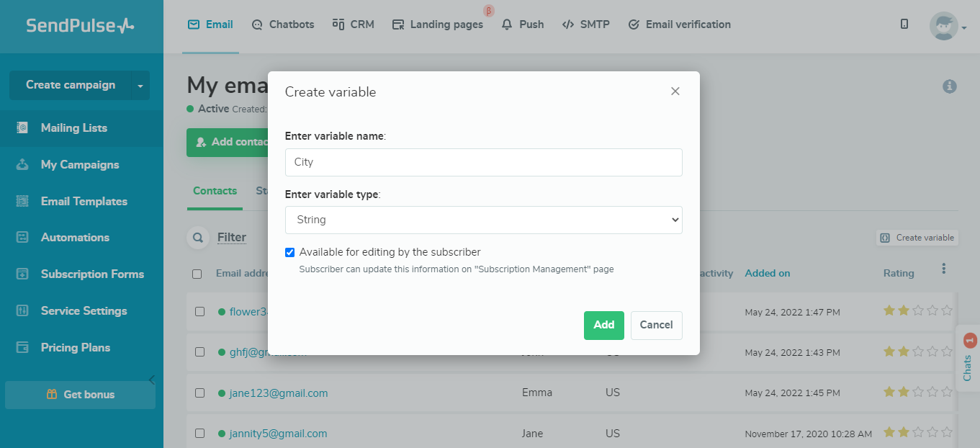Open the Chatbots section
Image resolution: width=980 pixels, height=448 pixels.
282,24
